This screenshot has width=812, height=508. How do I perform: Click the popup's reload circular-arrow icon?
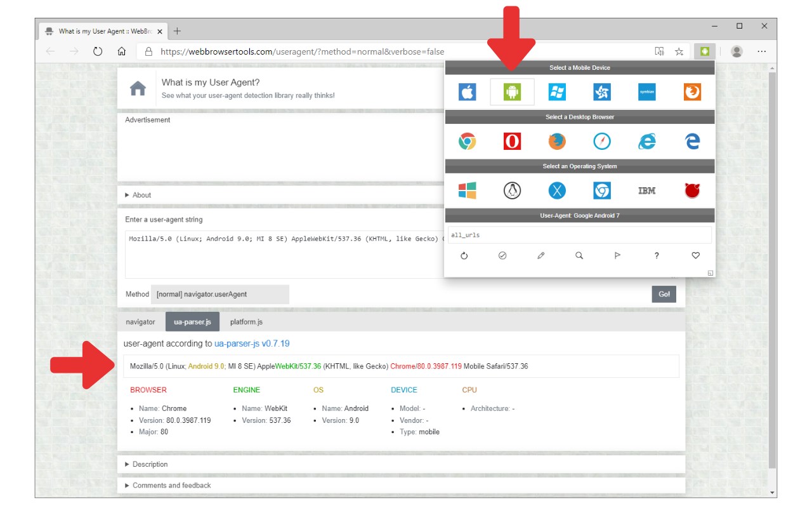(464, 255)
